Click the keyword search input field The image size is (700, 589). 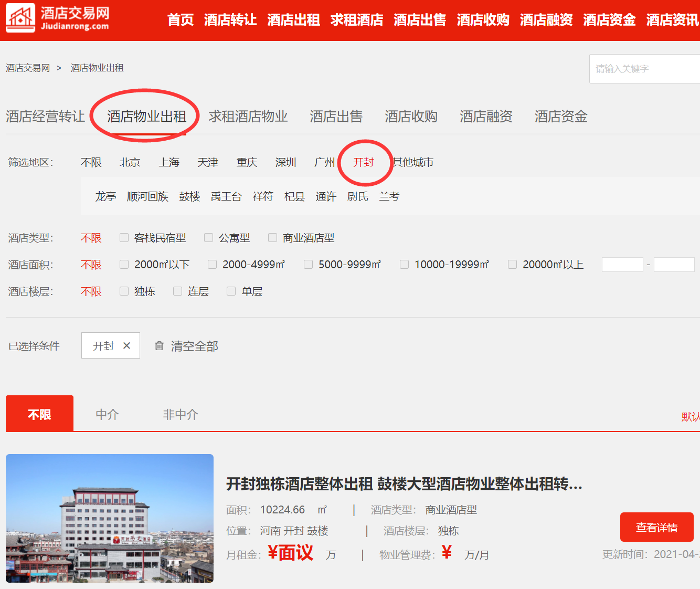[645, 69]
